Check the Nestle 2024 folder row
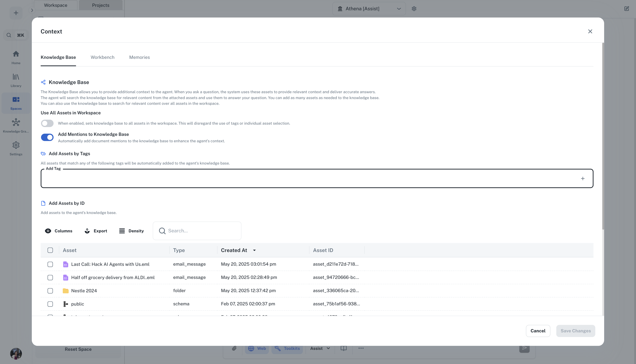Image resolution: width=636 pixels, height=364 pixels. click(50, 291)
